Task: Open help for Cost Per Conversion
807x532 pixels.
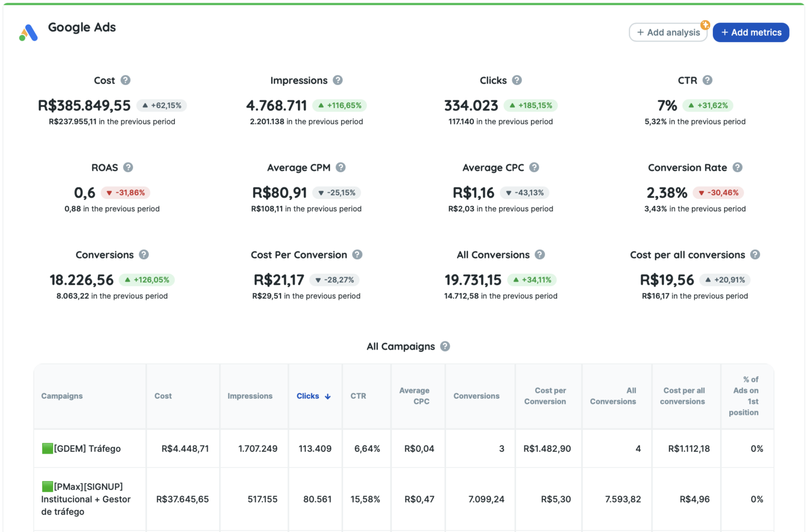Action: tap(358, 255)
